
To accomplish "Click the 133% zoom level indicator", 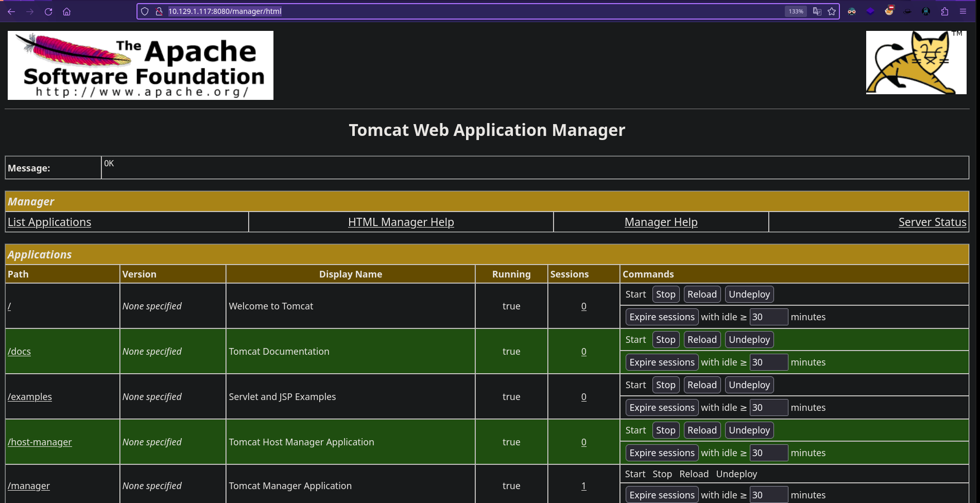I will point(796,11).
